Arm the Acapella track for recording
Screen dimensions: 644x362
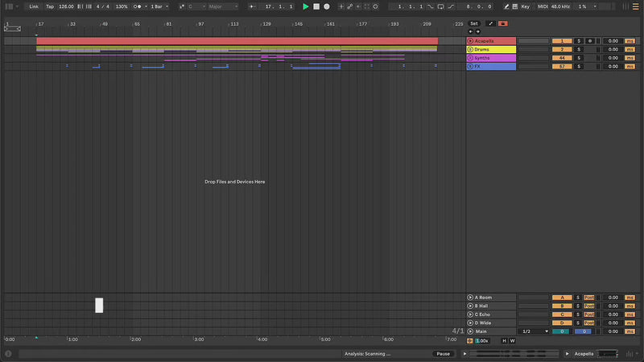[x=589, y=40]
